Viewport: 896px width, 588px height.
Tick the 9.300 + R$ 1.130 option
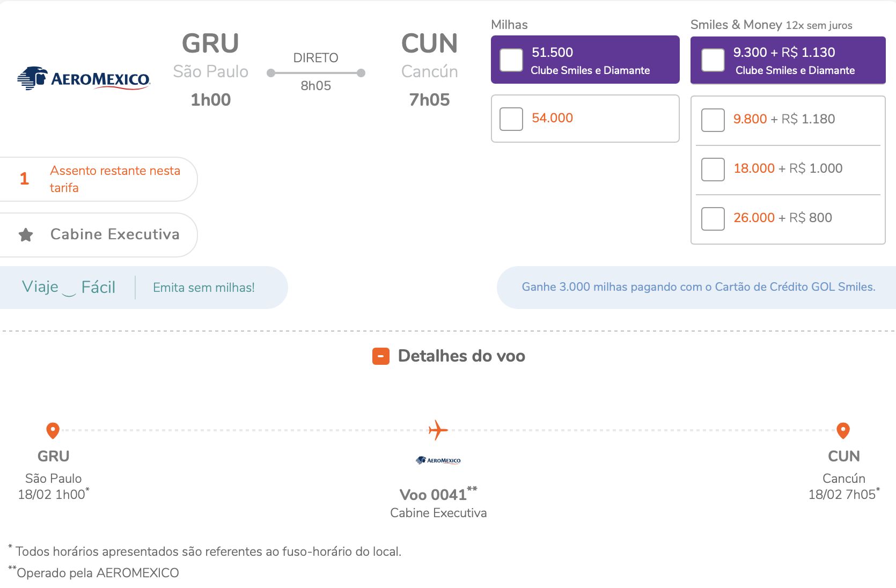713,60
